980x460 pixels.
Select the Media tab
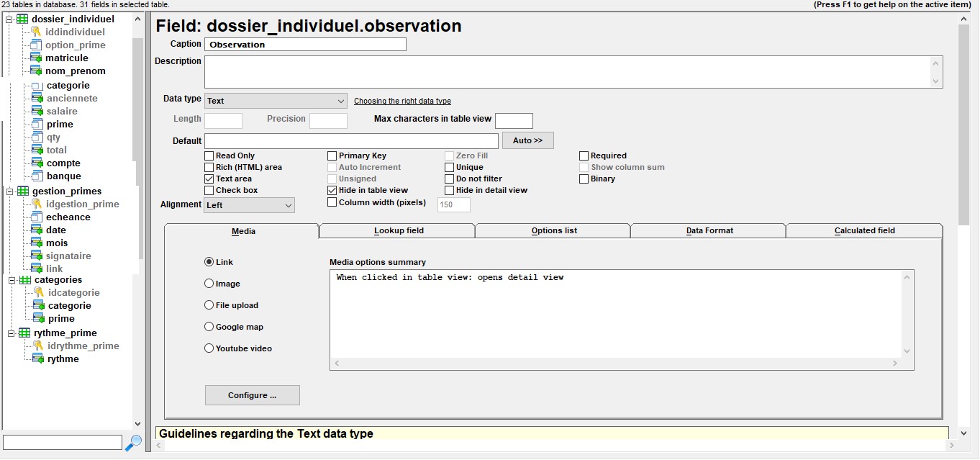coord(242,231)
